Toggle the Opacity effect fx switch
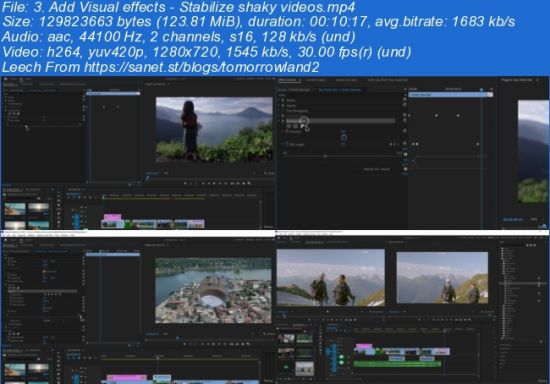 tap(283, 105)
